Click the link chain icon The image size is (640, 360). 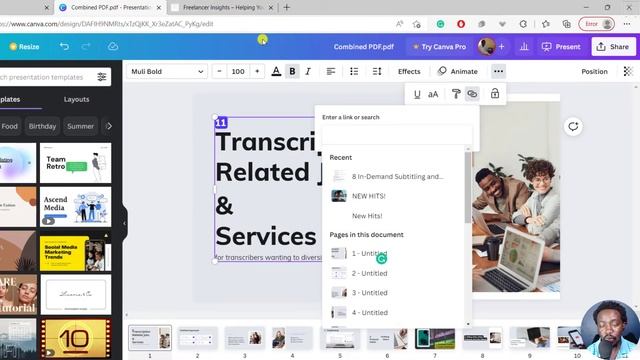(x=472, y=94)
